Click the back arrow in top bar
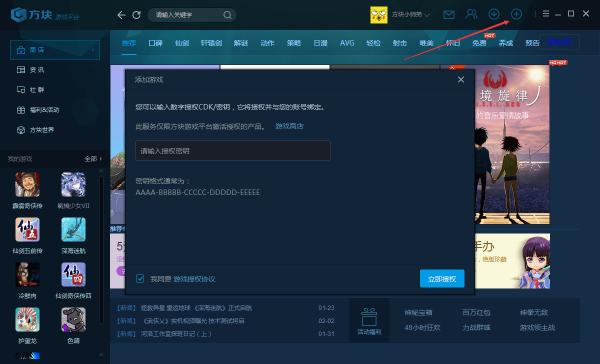This screenshot has height=364, width=600. (x=121, y=15)
